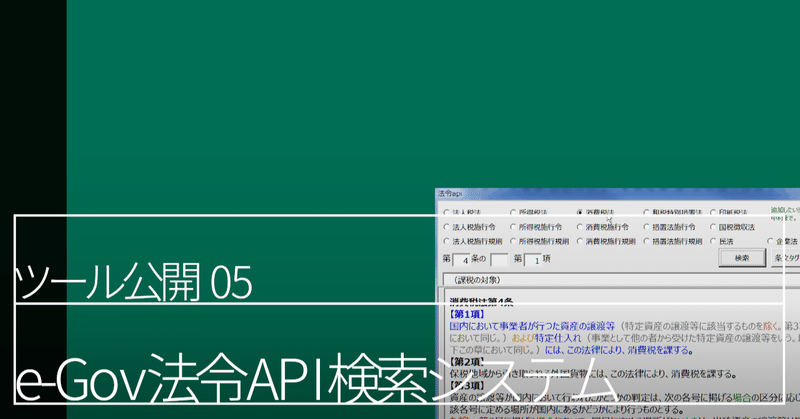Click the 法令api window title bar
The height and width of the screenshot is (419, 800).
[x=617, y=194]
